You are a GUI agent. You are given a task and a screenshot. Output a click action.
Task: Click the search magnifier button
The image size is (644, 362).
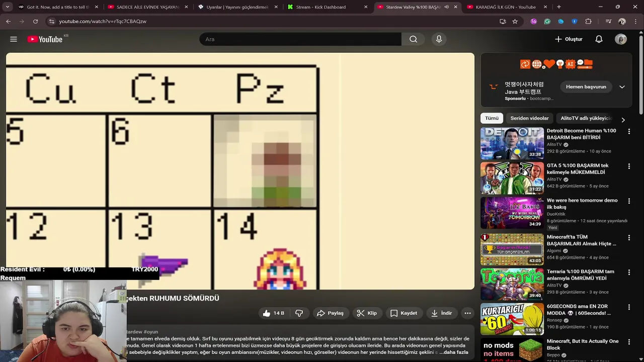(x=414, y=39)
